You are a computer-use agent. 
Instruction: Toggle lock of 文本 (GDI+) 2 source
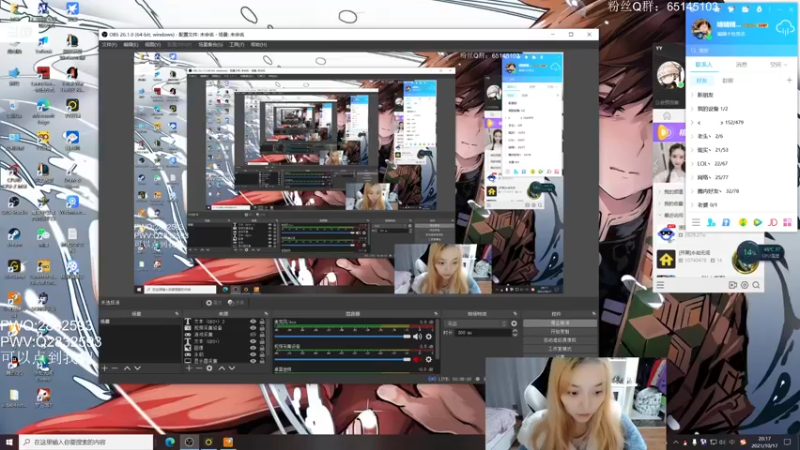[x=262, y=322]
